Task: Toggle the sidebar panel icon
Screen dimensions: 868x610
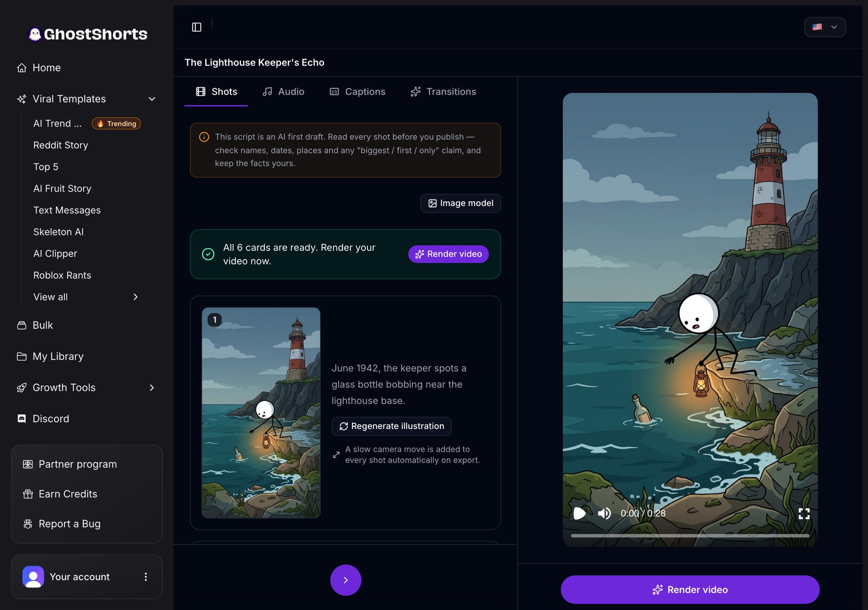Action: tap(197, 27)
